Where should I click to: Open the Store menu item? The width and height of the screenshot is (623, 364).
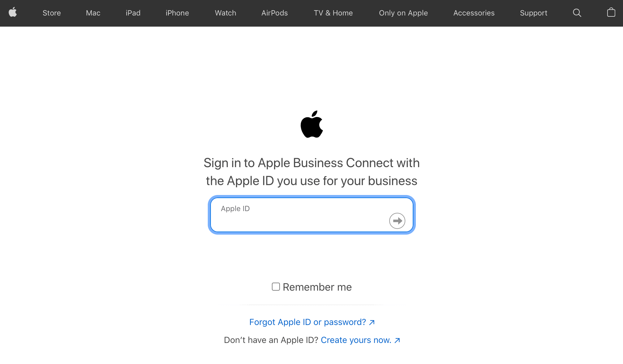pos(52,13)
